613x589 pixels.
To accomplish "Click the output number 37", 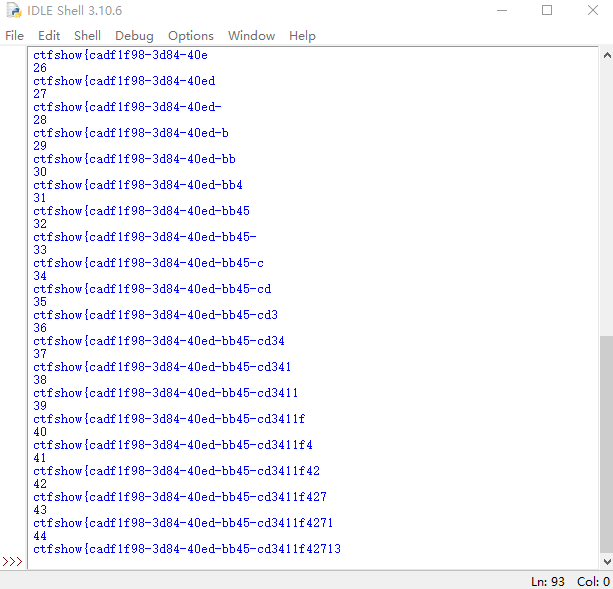I will pos(40,354).
